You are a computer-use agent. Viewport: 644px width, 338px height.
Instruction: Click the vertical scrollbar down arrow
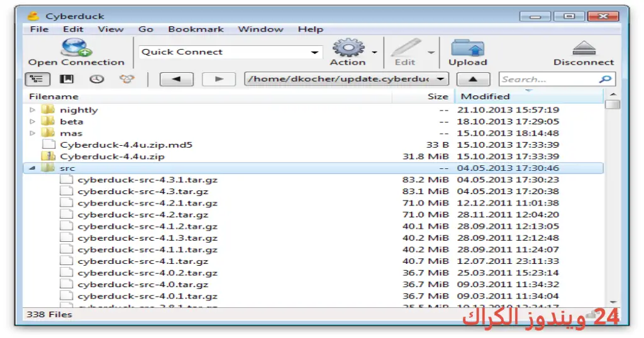click(613, 302)
